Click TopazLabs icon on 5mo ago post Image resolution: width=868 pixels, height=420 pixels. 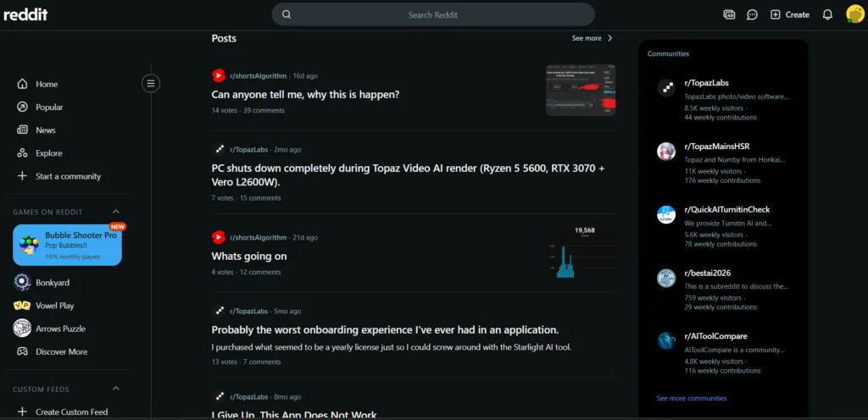218,311
